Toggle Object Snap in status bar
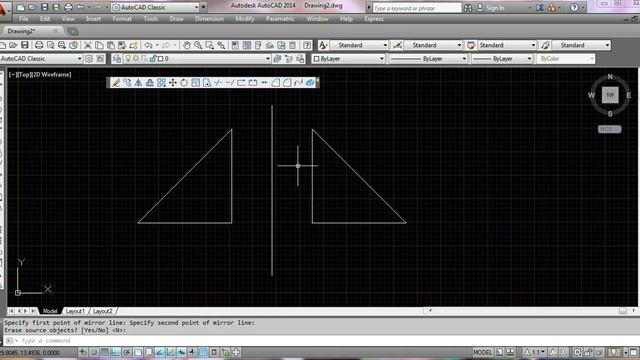The height and width of the screenshot is (360, 640). tap(138, 352)
